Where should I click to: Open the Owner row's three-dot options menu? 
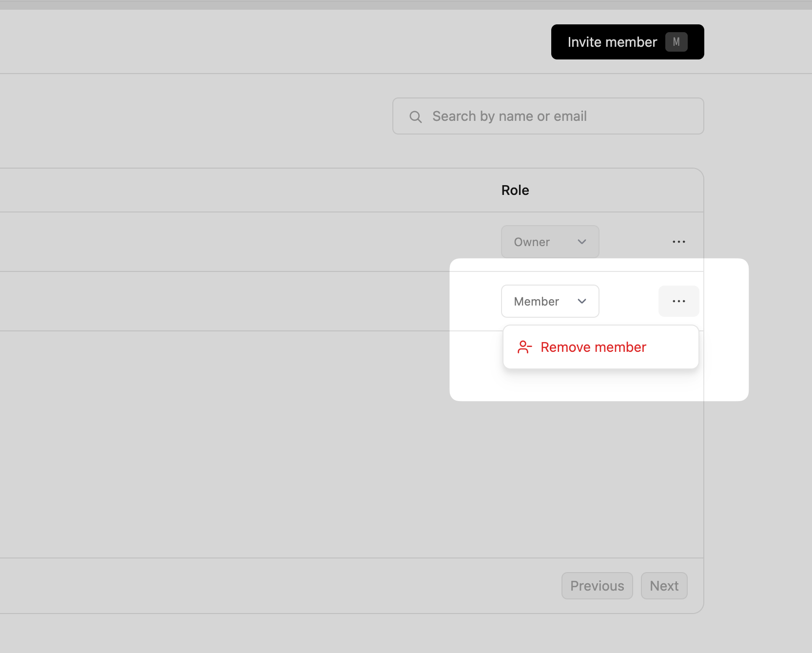coord(678,242)
